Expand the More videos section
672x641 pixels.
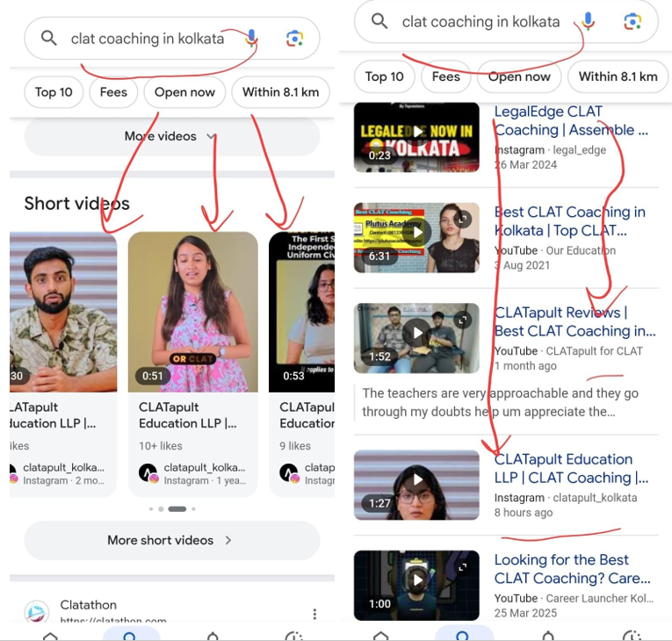(171, 136)
